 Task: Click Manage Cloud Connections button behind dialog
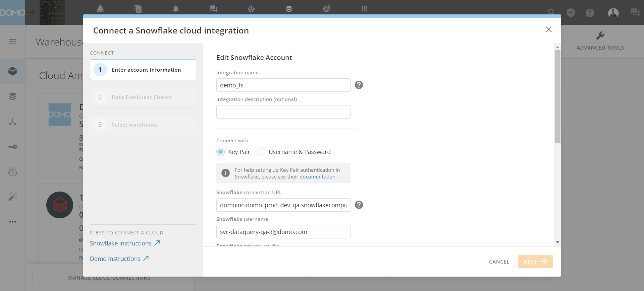pos(109,278)
